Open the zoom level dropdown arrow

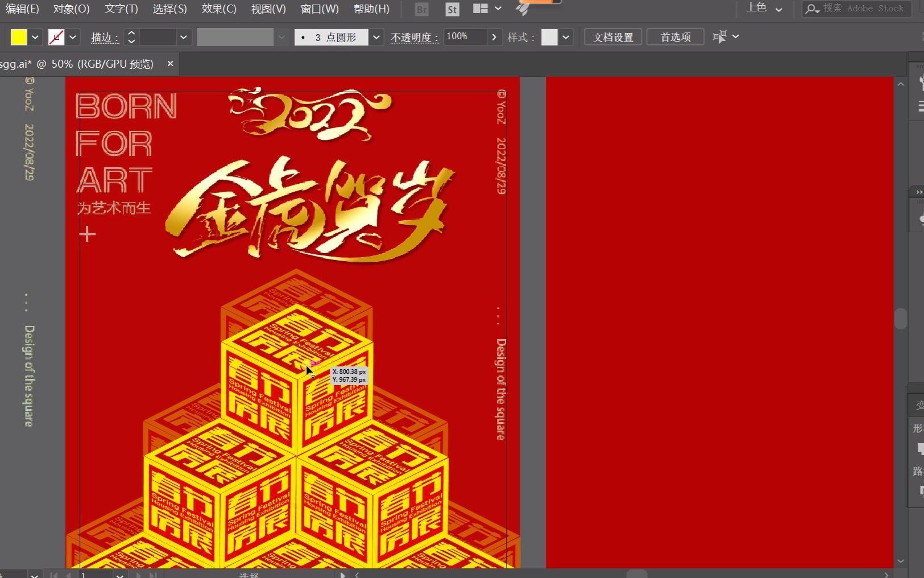click(35, 575)
